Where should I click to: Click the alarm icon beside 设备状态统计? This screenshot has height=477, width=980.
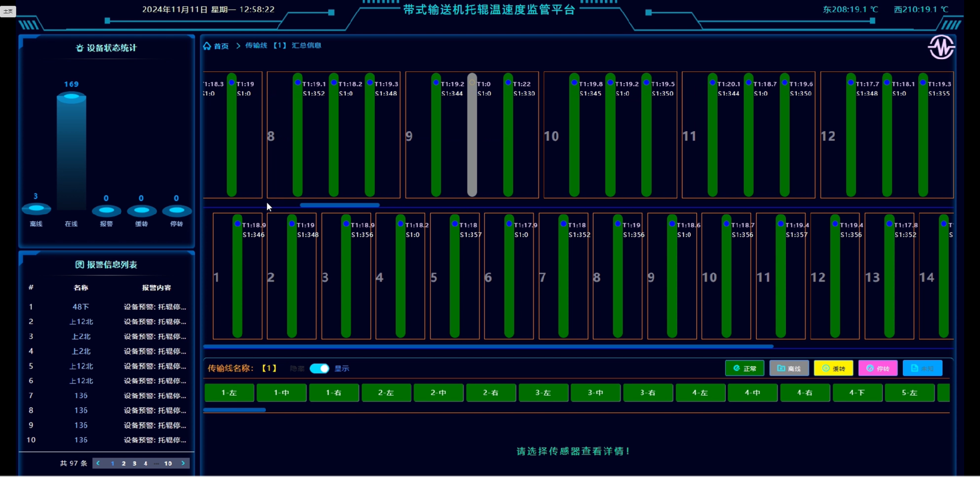tap(80, 48)
